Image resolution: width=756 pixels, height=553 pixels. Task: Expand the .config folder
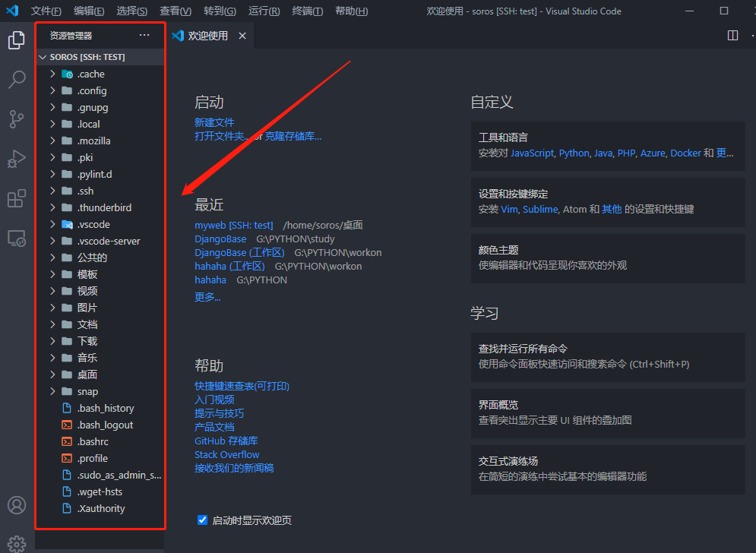pos(52,90)
